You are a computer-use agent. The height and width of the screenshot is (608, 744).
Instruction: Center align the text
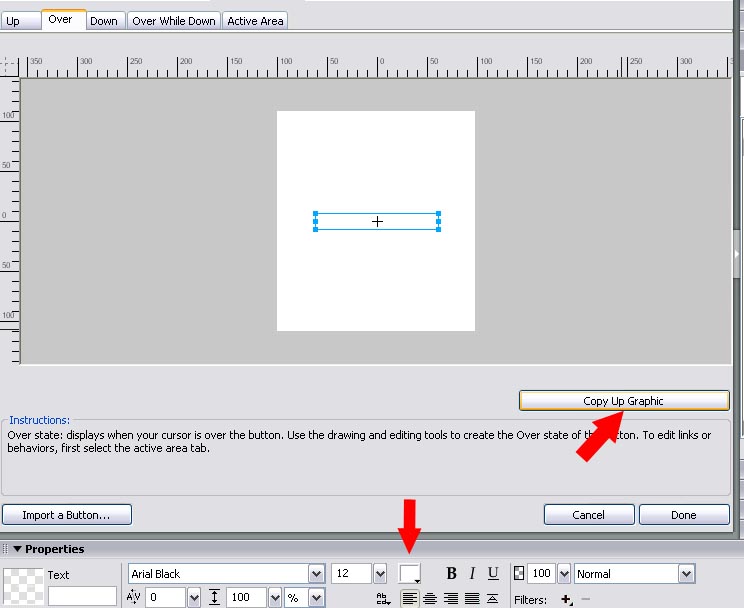(430, 598)
